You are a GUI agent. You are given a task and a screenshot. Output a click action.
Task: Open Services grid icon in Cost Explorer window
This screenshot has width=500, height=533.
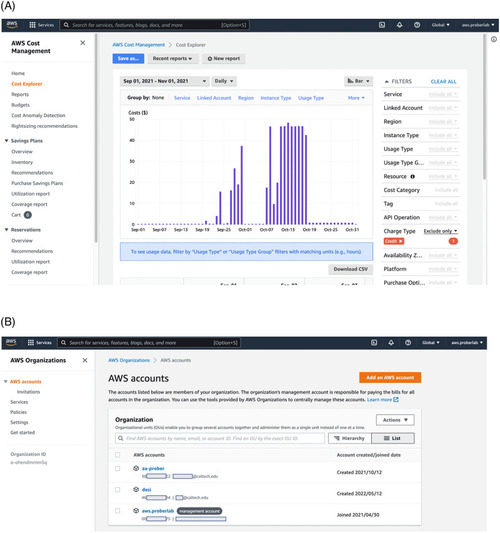point(32,25)
